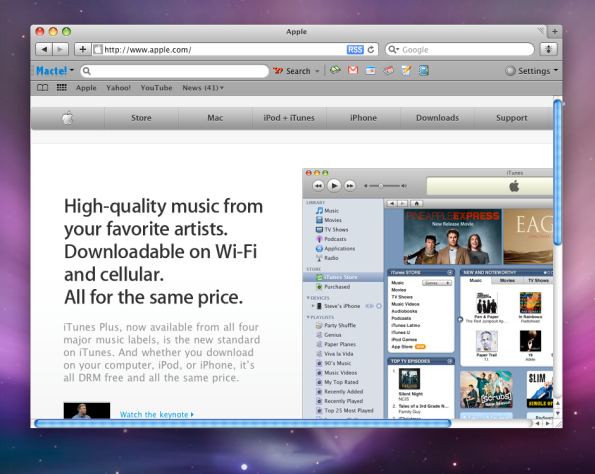Image resolution: width=595 pixels, height=474 pixels.
Task: Click the horizontal scrollbar thumb
Action: tap(242, 423)
